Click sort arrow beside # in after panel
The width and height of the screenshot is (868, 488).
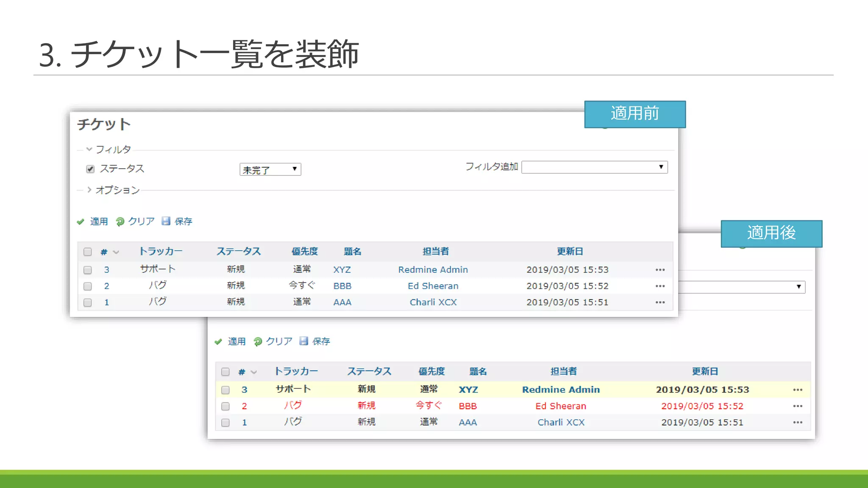pos(253,372)
